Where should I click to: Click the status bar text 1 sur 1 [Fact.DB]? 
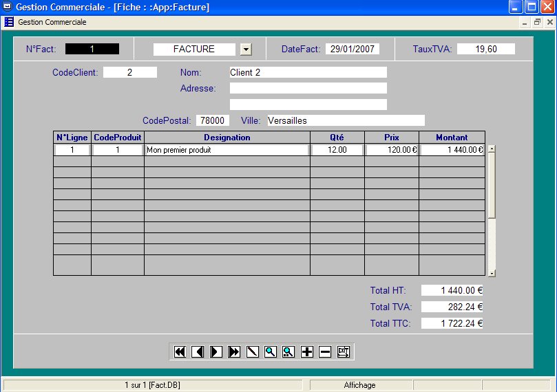coord(152,385)
